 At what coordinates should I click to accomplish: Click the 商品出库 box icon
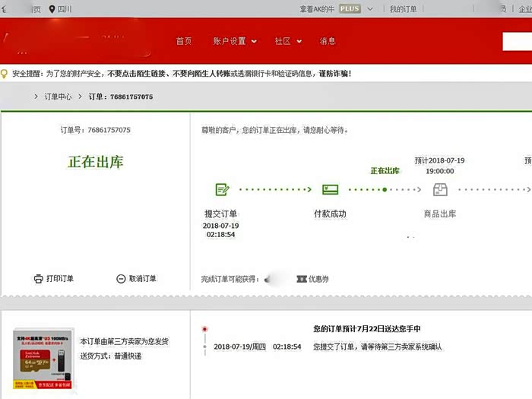pos(440,189)
